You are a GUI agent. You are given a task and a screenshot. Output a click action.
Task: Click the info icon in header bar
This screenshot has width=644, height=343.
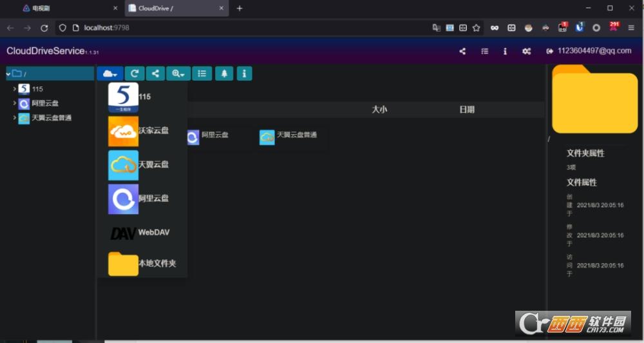point(505,51)
